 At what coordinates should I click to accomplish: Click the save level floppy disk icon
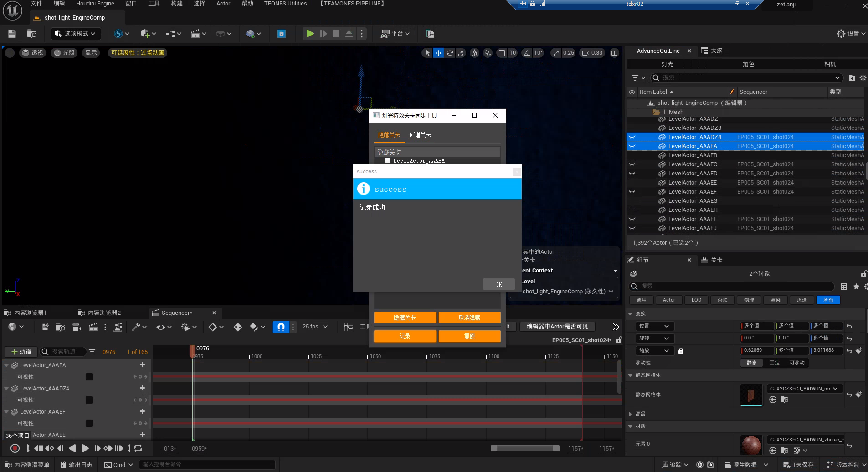12,34
